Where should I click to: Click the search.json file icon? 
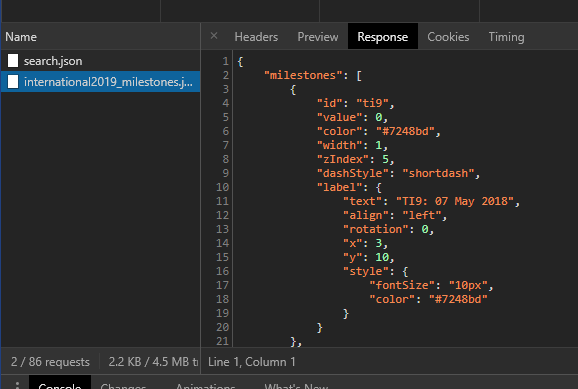pos(13,61)
